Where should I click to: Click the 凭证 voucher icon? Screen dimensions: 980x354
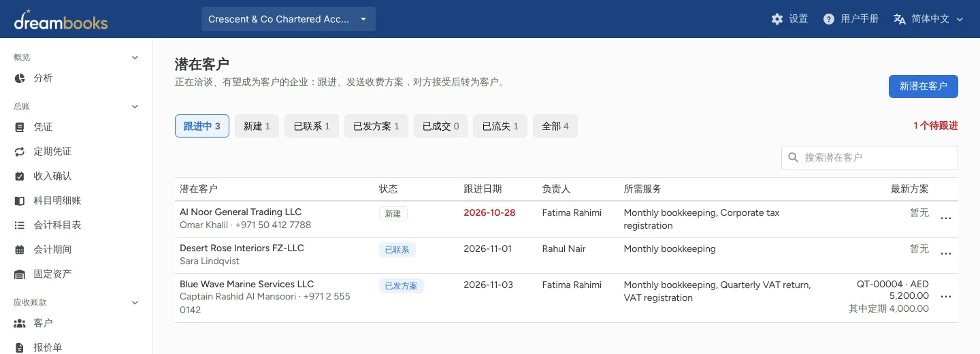(20, 127)
